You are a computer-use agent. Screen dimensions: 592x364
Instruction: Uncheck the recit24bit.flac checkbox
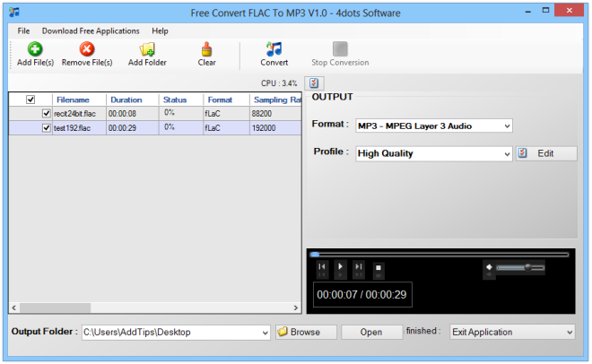[47, 113]
